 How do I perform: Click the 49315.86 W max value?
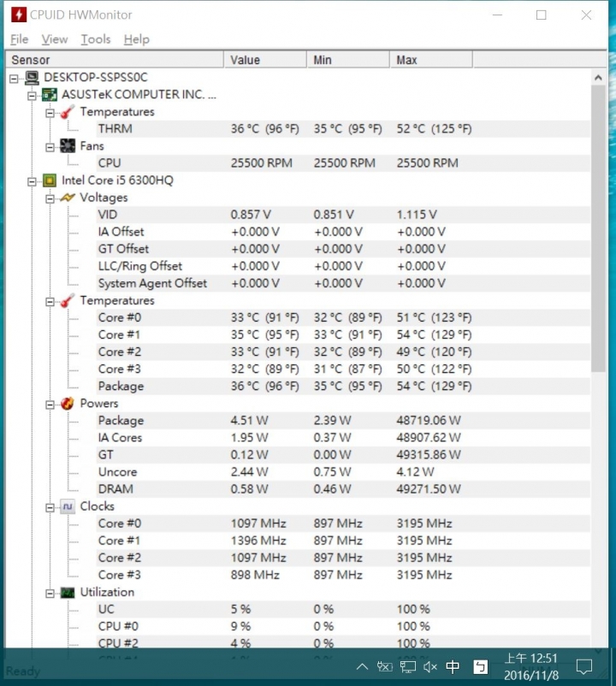(x=429, y=454)
